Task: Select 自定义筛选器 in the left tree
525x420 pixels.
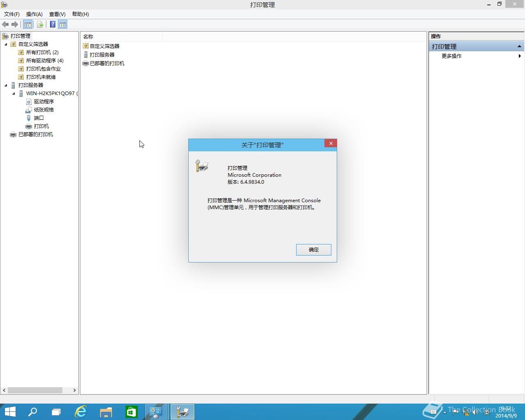Action: pos(33,44)
